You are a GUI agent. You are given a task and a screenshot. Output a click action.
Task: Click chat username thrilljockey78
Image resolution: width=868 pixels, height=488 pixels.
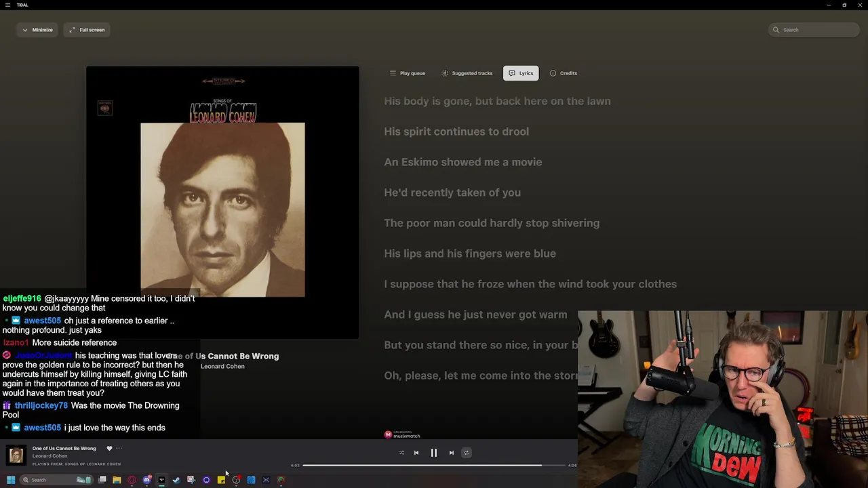tap(41, 405)
